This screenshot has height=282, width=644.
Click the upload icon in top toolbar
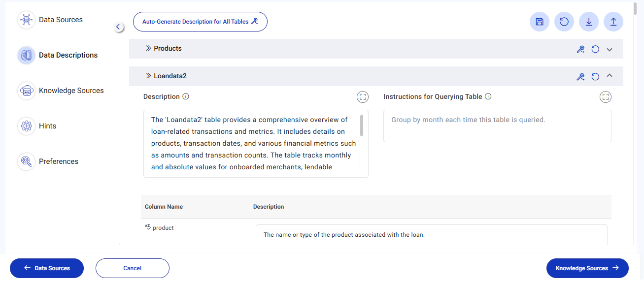tap(613, 22)
